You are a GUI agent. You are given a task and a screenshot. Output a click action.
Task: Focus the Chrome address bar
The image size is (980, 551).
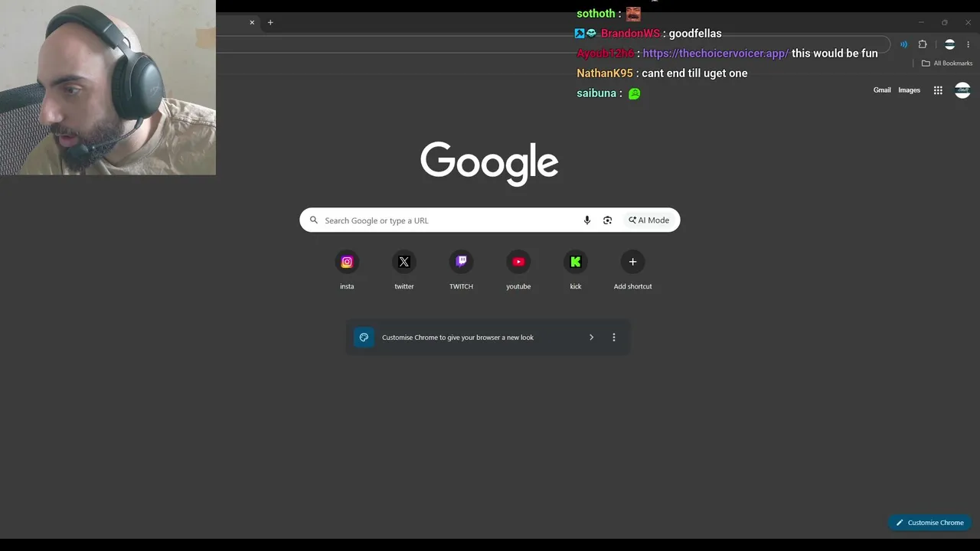551,44
